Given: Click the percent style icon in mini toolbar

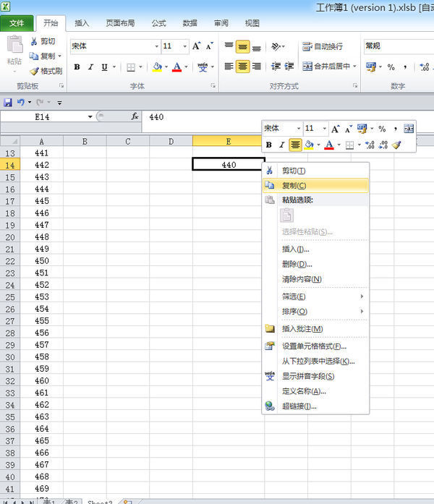Looking at the screenshot, I should point(382,129).
